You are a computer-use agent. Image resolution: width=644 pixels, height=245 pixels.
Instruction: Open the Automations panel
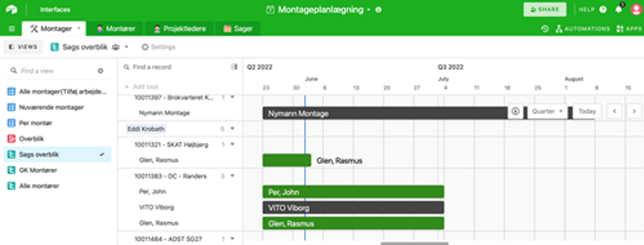click(x=582, y=29)
